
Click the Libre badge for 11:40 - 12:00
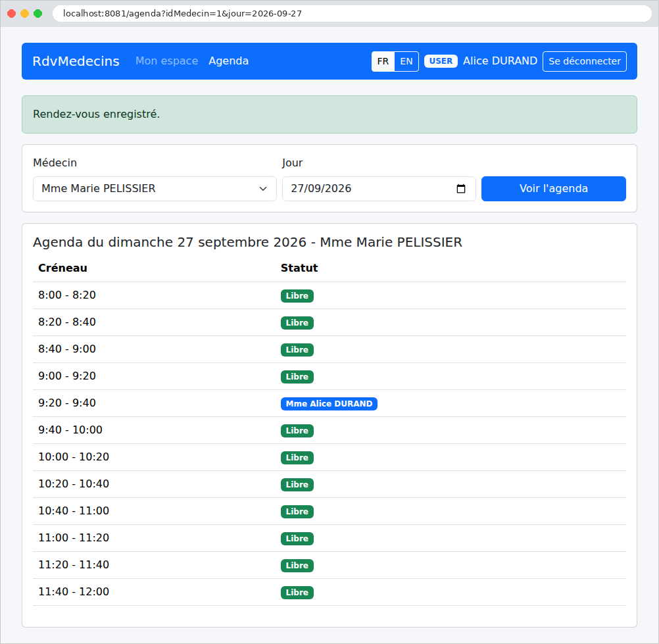[297, 592]
